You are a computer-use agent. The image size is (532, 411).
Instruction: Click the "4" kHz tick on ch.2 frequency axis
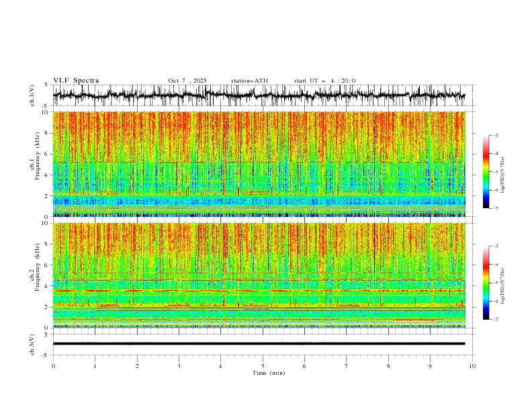[x=47, y=286]
